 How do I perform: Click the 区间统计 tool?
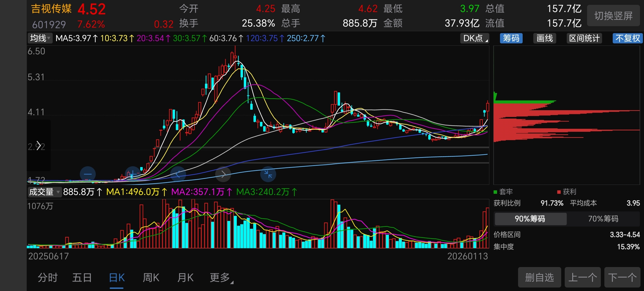point(584,38)
